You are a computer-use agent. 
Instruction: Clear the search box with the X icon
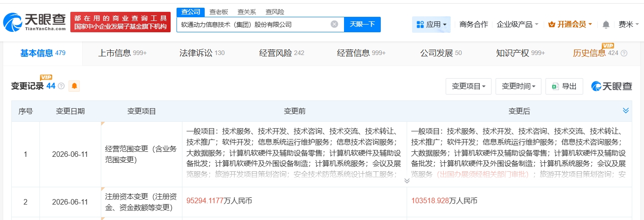[x=334, y=25]
